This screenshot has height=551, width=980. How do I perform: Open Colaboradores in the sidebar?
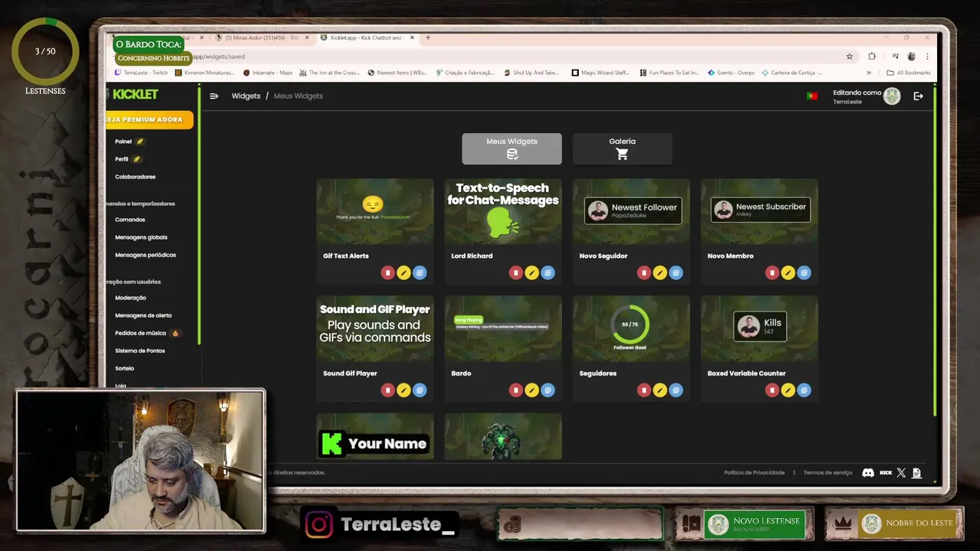135,177
